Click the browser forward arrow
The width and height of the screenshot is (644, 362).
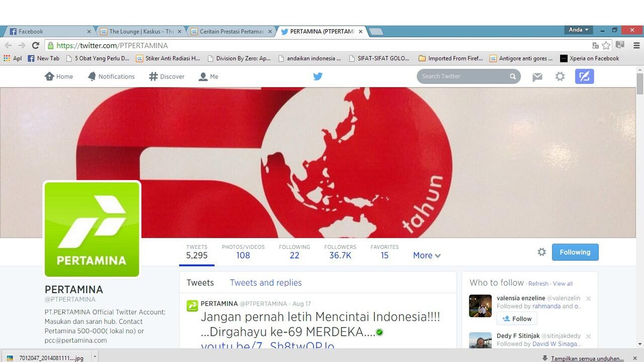coord(22,45)
